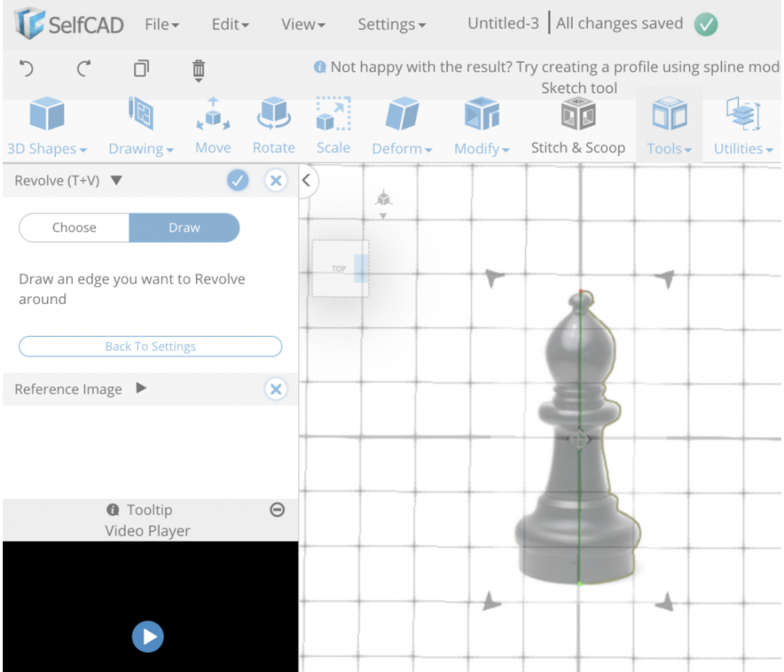The height and width of the screenshot is (672, 784).
Task: Click the green bottom axis point
Action: [x=580, y=583]
